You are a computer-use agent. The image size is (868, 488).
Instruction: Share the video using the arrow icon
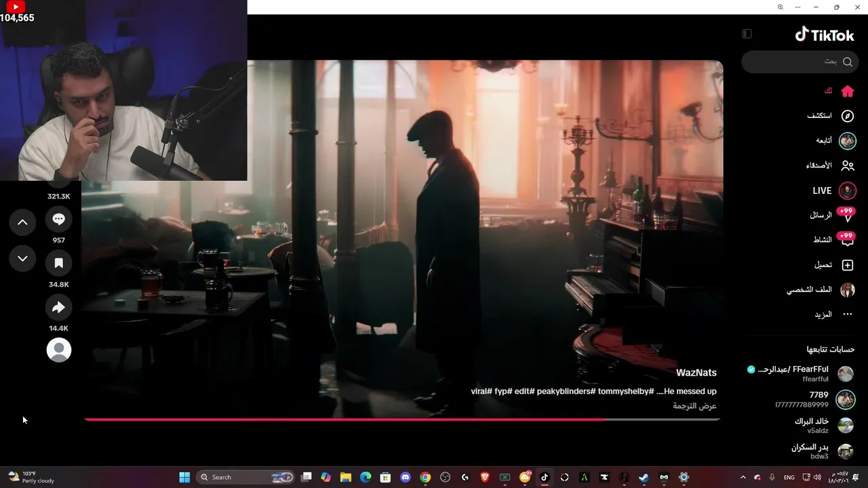click(x=59, y=308)
